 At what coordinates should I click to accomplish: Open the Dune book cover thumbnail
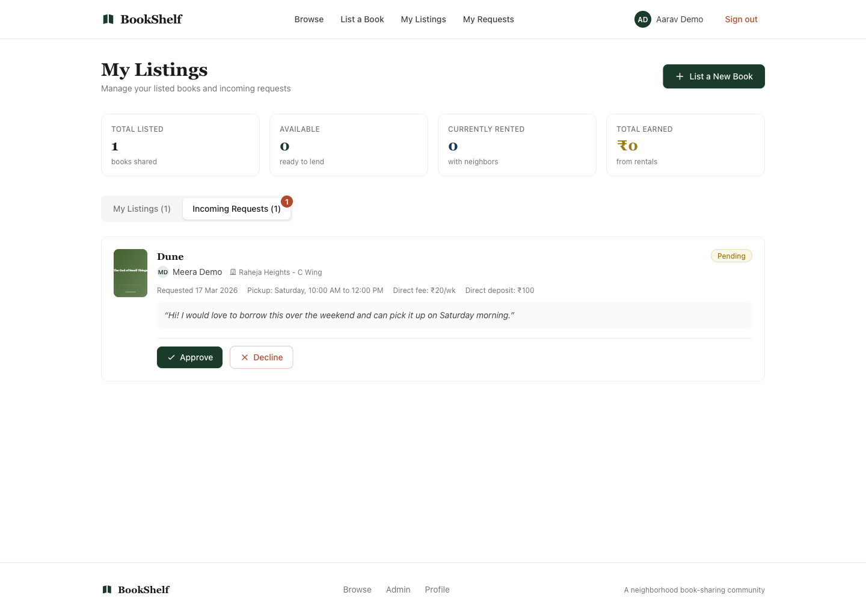[131, 273]
